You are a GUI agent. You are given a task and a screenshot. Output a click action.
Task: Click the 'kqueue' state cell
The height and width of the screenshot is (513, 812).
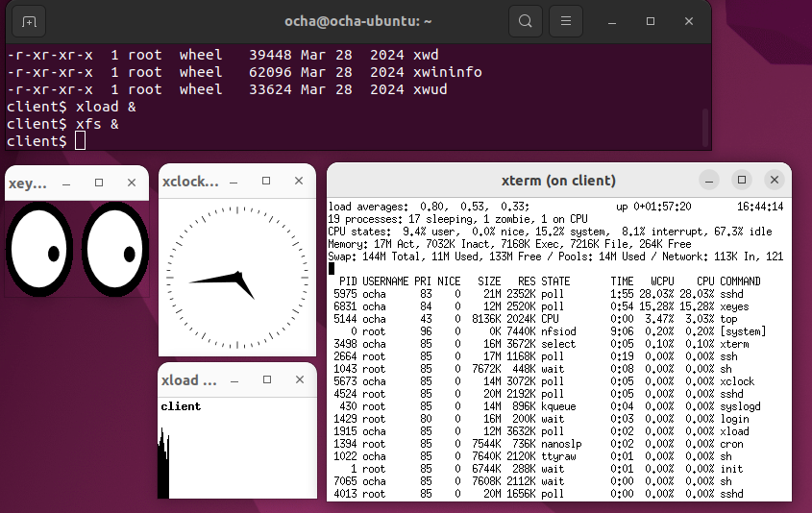click(558, 406)
